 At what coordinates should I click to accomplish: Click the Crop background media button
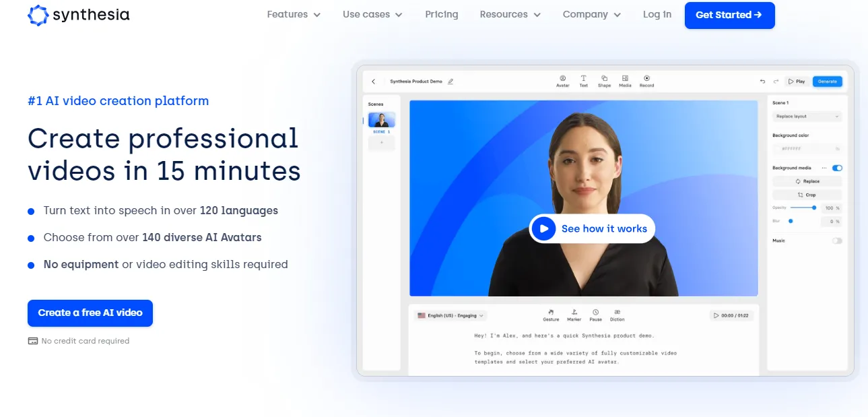[x=807, y=195]
